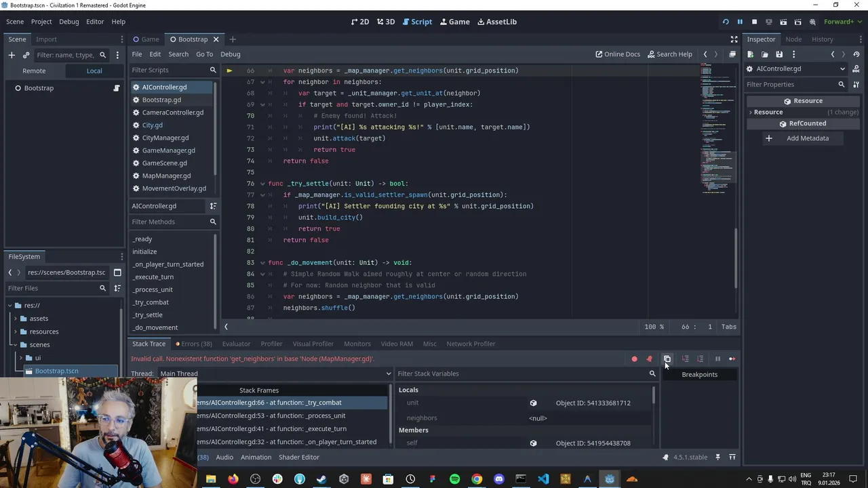Open the Breakpoints panel button

pyautogui.click(x=699, y=374)
